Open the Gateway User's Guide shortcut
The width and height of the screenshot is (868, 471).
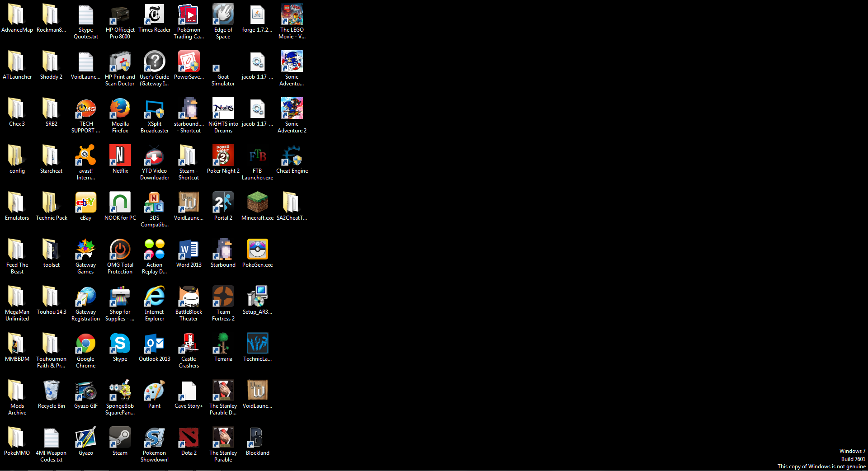(x=155, y=62)
